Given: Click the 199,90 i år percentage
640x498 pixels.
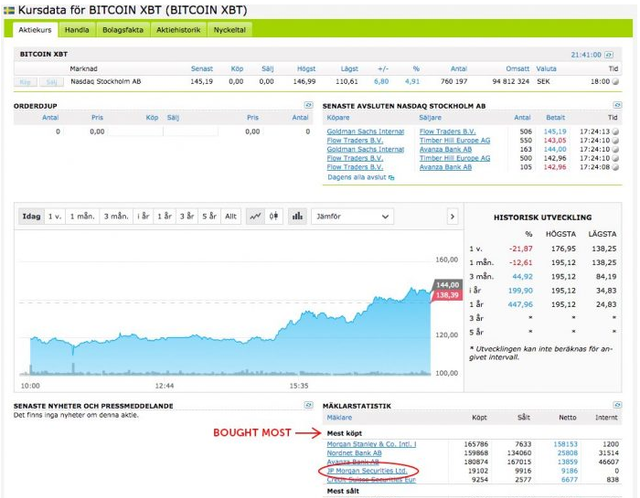Looking at the screenshot, I should coord(520,291).
